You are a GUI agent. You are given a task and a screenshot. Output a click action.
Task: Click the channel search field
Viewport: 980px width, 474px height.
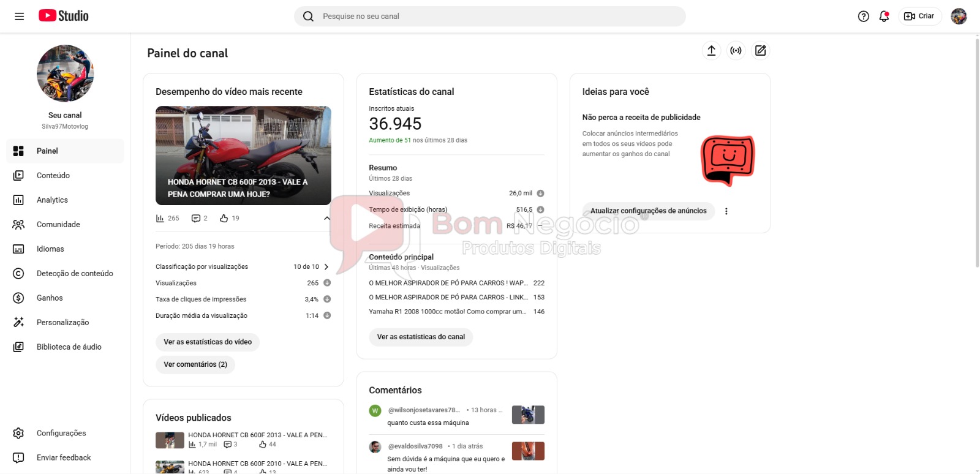pyautogui.click(x=490, y=17)
